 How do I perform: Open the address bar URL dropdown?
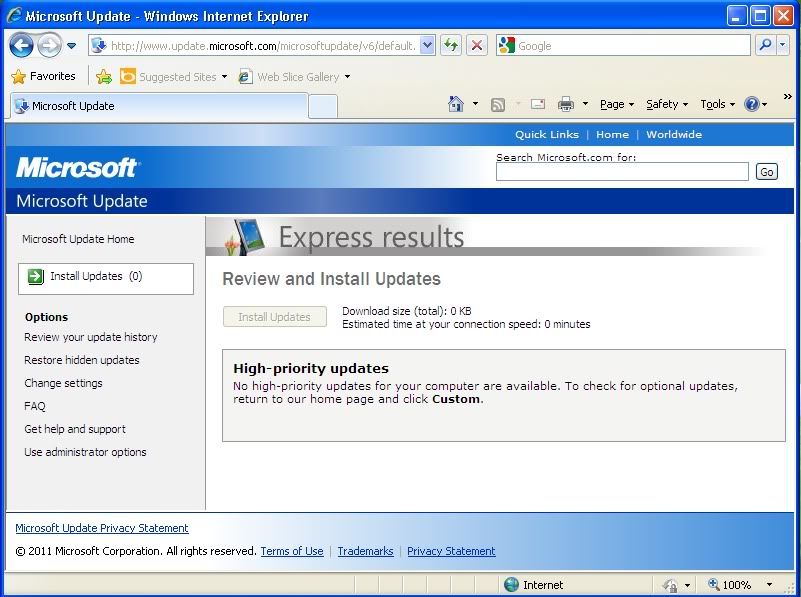click(428, 45)
